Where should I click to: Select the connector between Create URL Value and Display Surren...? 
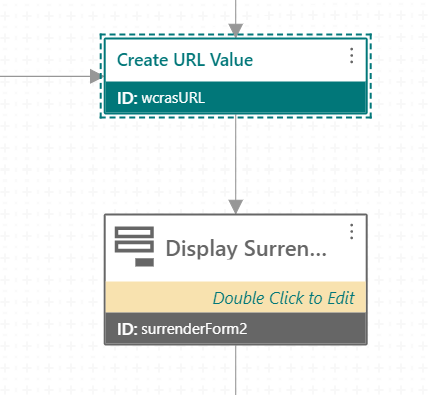tap(236, 164)
